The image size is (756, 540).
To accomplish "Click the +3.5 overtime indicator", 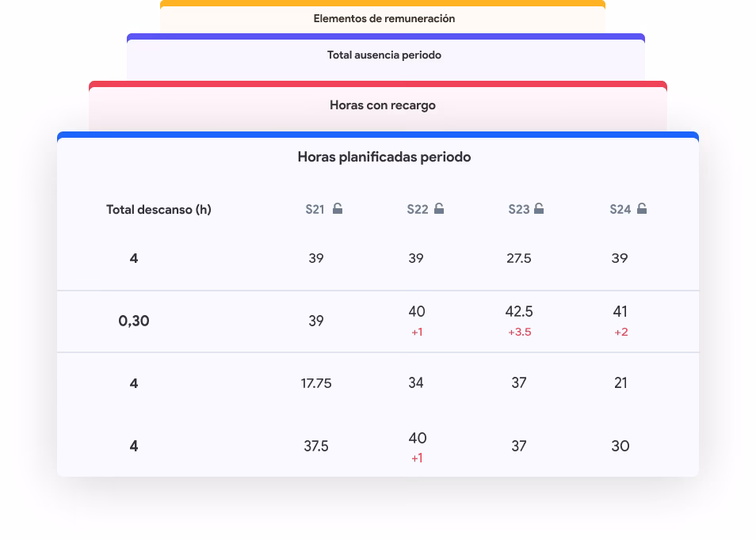I will [x=520, y=332].
